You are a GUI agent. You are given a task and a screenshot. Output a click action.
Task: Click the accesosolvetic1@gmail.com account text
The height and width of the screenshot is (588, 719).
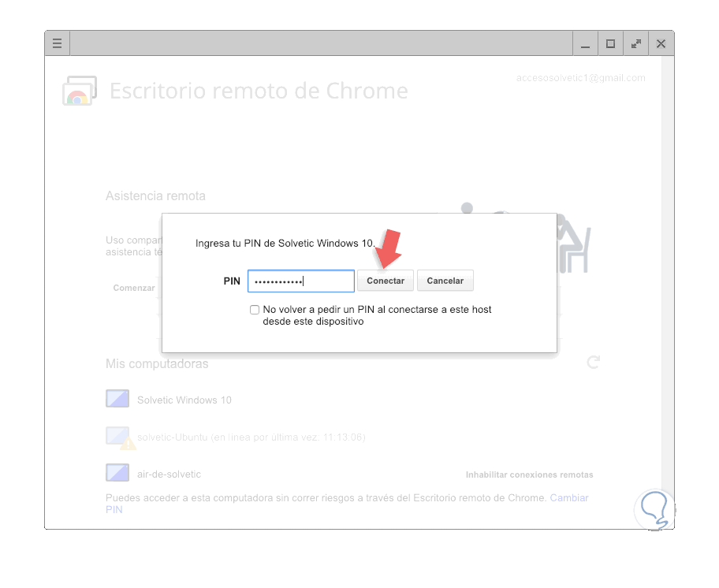tap(580, 78)
